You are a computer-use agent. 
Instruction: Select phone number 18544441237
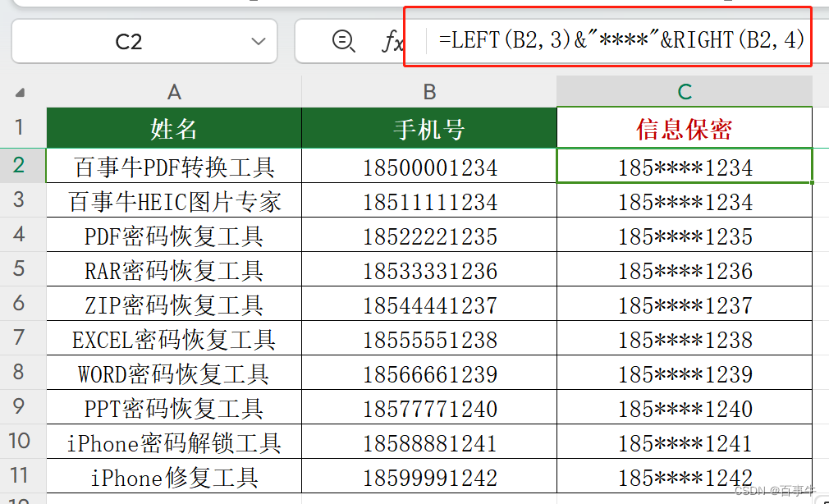[428, 304]
